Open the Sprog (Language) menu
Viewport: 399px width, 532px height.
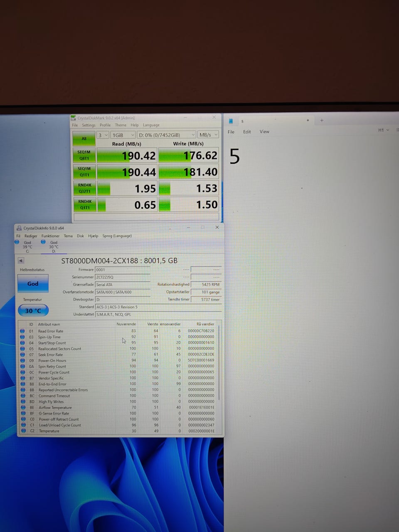117,236
